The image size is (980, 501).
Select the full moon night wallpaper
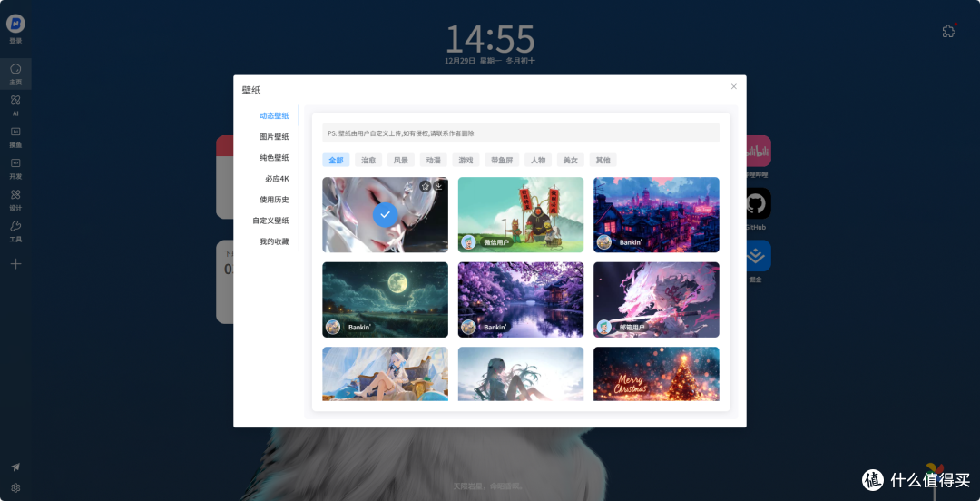pyautogui.click(x=385, y=300)
